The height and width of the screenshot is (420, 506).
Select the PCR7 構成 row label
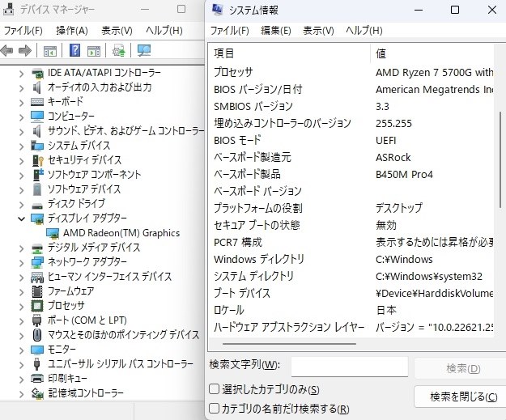pyautogui.click(x=238, y=242)
